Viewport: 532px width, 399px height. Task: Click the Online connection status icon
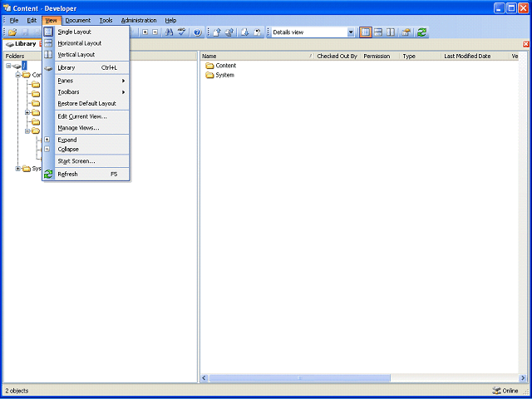[x=496, y=391]
